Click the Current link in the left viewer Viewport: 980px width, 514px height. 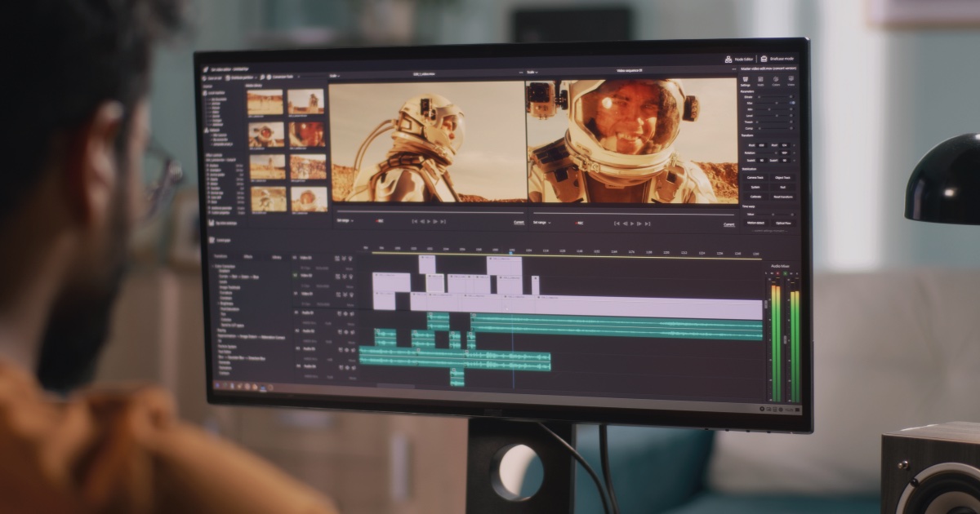(x=519, y=222)
